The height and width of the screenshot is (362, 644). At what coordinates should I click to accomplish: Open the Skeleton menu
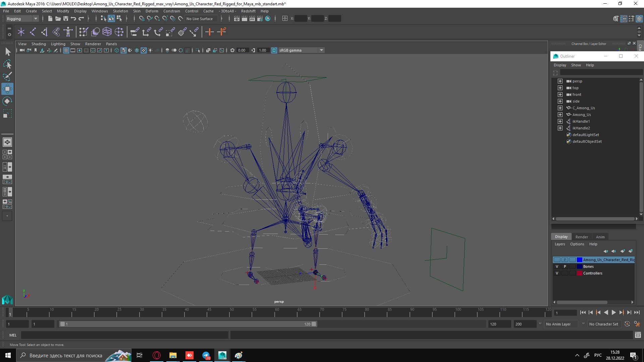point(120,11)
